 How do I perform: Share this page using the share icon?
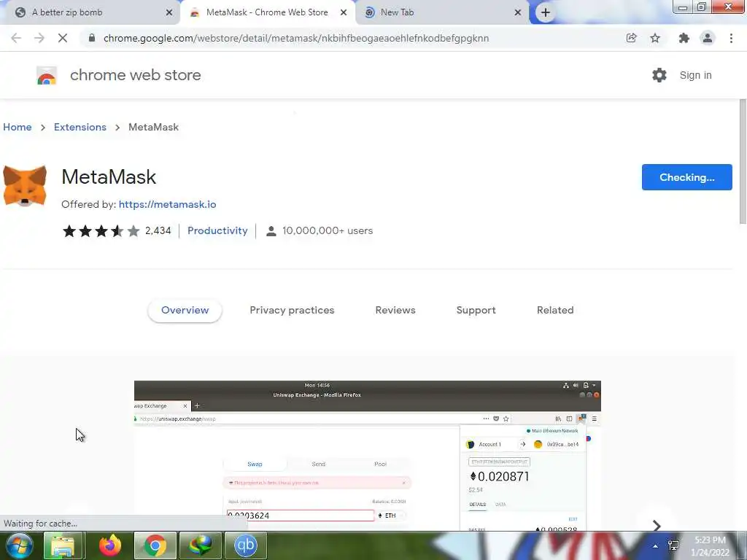(631, 38)
